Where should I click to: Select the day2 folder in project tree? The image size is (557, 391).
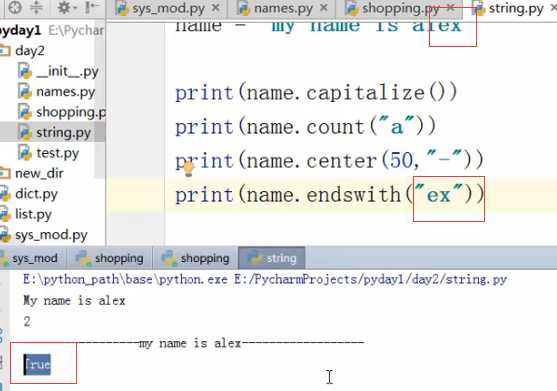pyautogui.click(x=30, y=51)
